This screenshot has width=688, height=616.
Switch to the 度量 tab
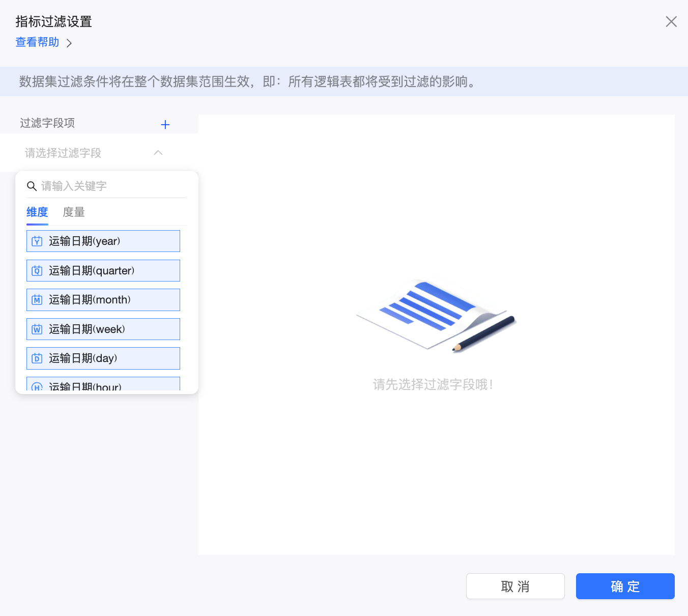74,212
